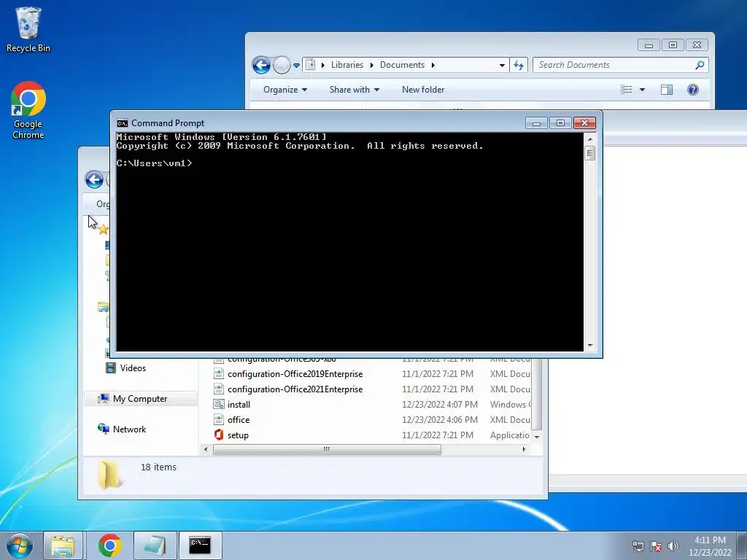
Task: Click the Office setup application icon
Action: 219,435
